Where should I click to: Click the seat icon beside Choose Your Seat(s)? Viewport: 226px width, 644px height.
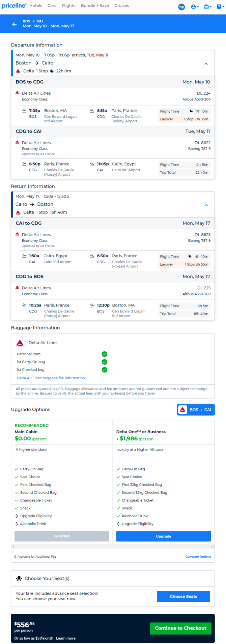pos(19,579)
